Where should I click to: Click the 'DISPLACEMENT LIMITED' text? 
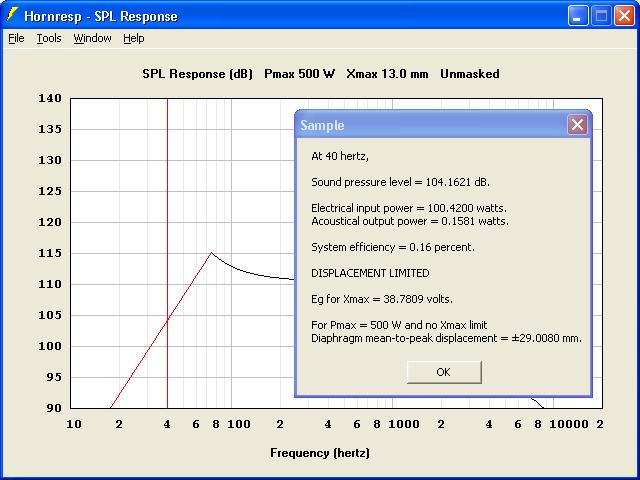tap(370, 273)
